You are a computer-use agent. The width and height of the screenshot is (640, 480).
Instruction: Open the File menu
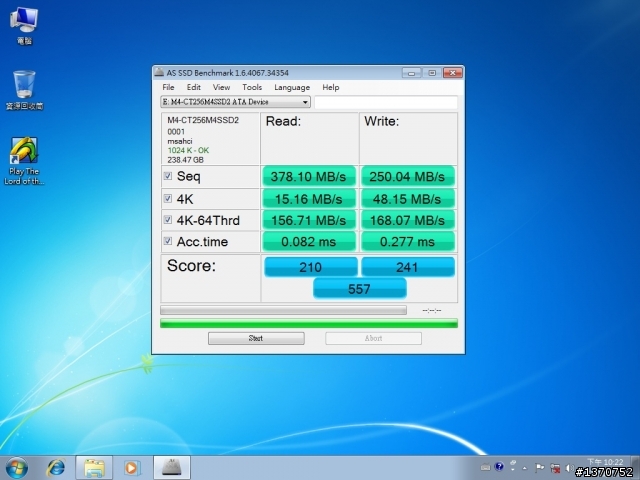click(168, 87)
